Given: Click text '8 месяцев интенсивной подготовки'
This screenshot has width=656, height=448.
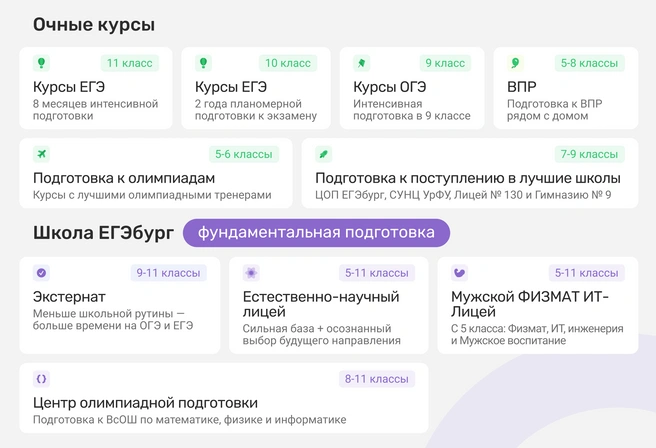Looking at the screenshot, I should [x=95, y=110].
